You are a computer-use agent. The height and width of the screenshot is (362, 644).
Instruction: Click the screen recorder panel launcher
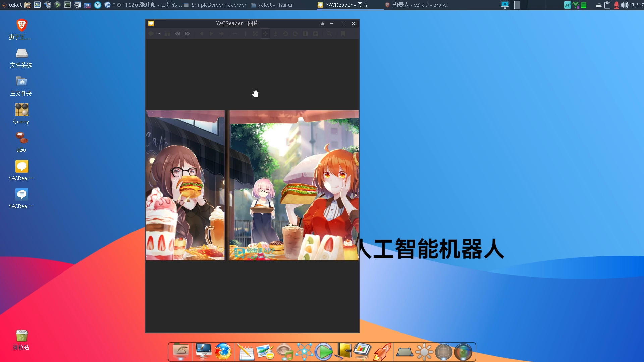tap(88, 5)
